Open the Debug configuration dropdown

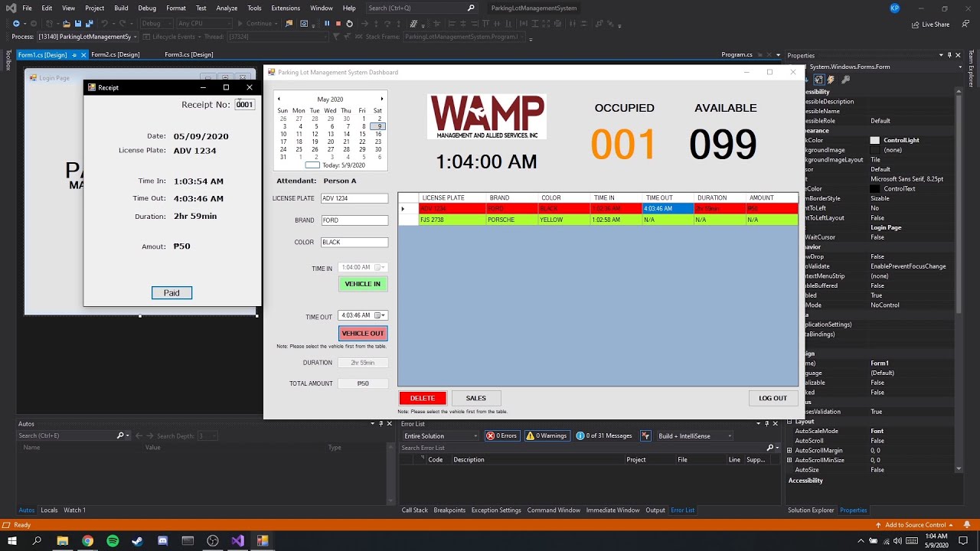pyautogui.click(x=156, y=24)
